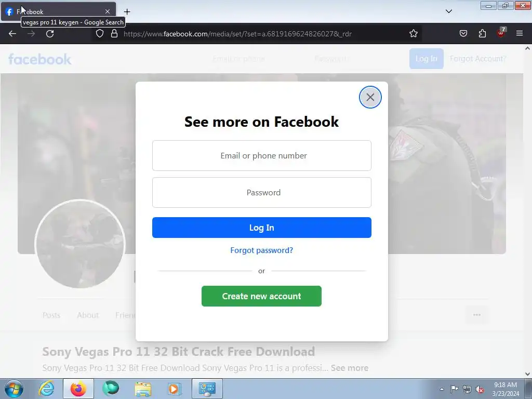Click the Firefox taskbar icon

coord(78,389)
